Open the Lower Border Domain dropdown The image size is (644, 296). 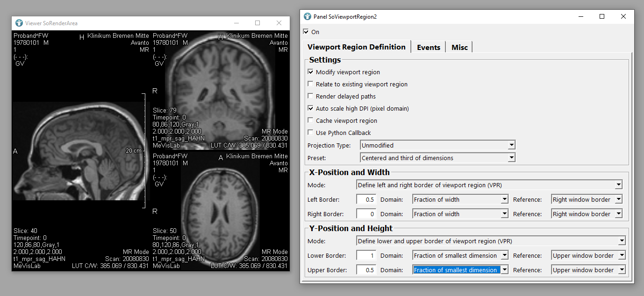[x=460, y=255]
